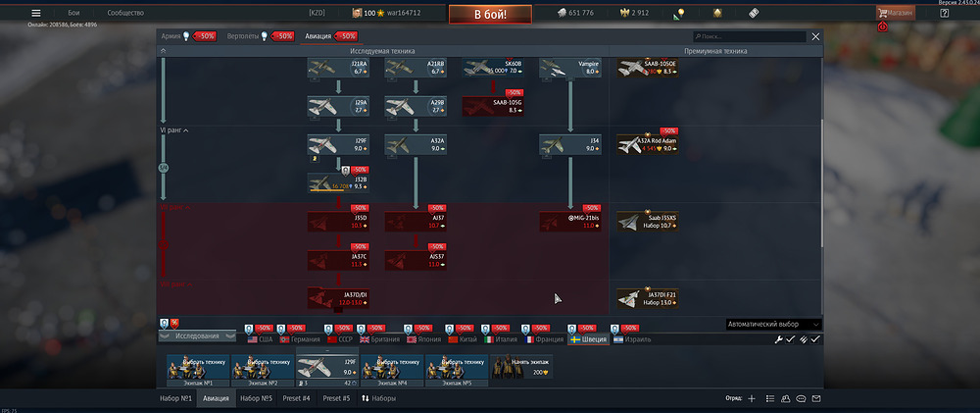Open the Автоматический выбор dropdown
Screen dimensions: 980x413
[x=774, y=325]
